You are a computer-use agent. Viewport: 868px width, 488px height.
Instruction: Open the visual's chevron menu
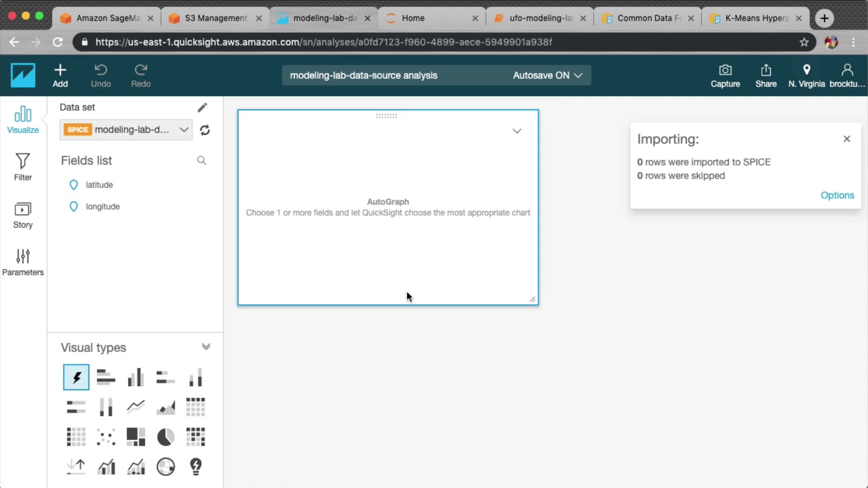coord(517,131)
